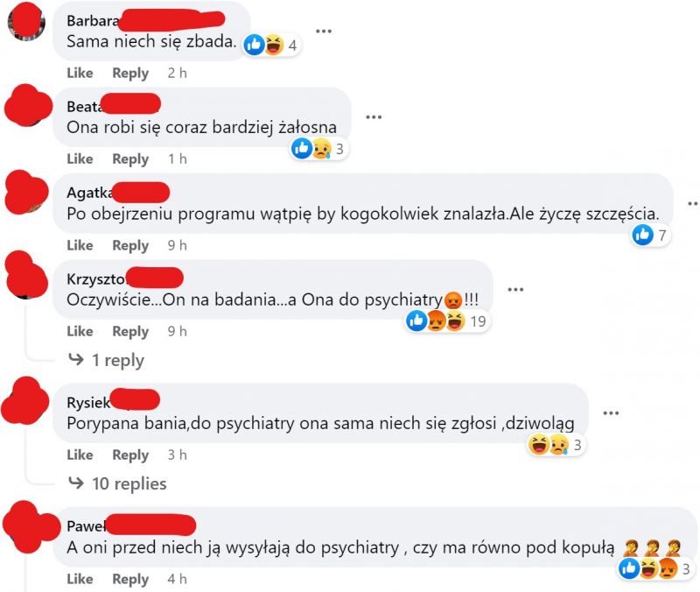This screenshot has width=700, height=592.
Task: Like Barbara's comment
Action: (80, 73)
